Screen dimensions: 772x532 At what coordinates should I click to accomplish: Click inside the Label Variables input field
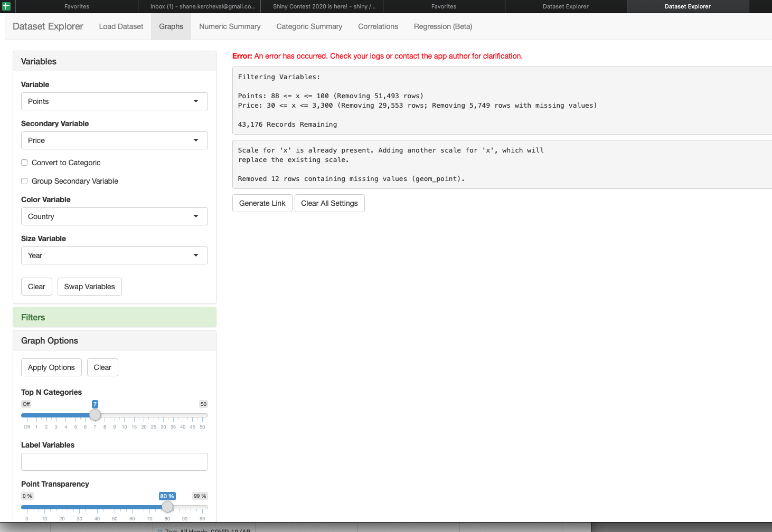point(114,461)
